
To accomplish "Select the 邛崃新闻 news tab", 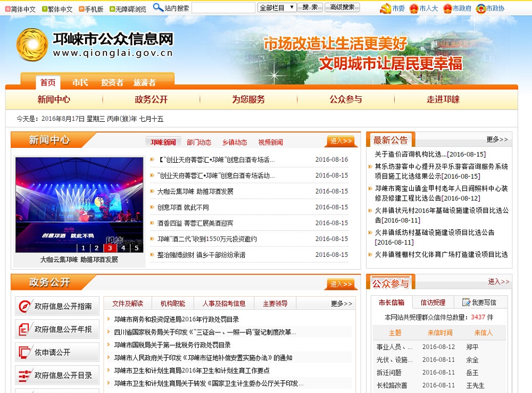I will [x=163, y=142].
